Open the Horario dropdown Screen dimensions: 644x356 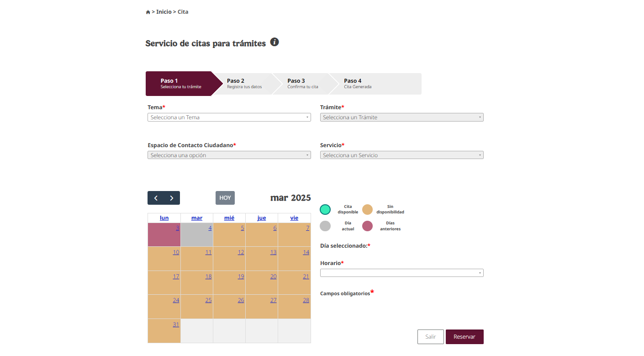point(402,273)
